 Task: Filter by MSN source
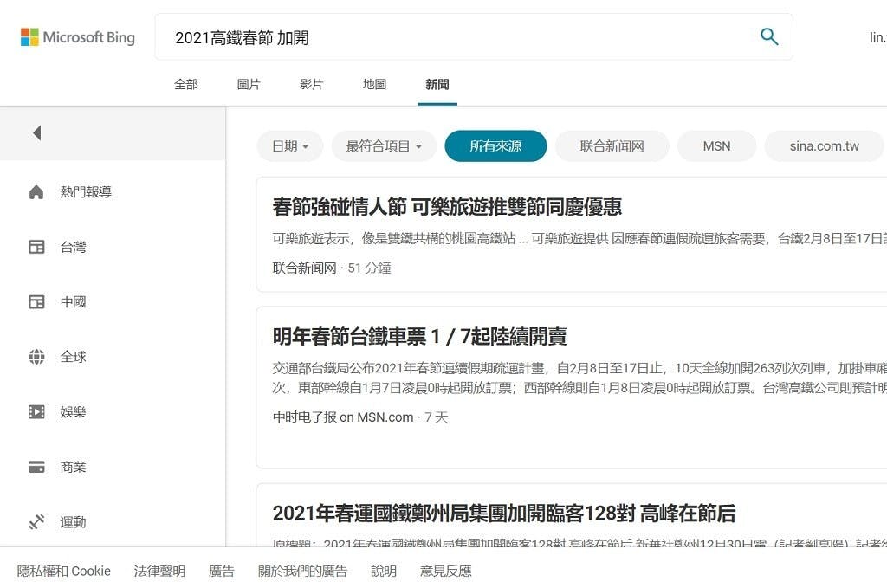[716, 146]
